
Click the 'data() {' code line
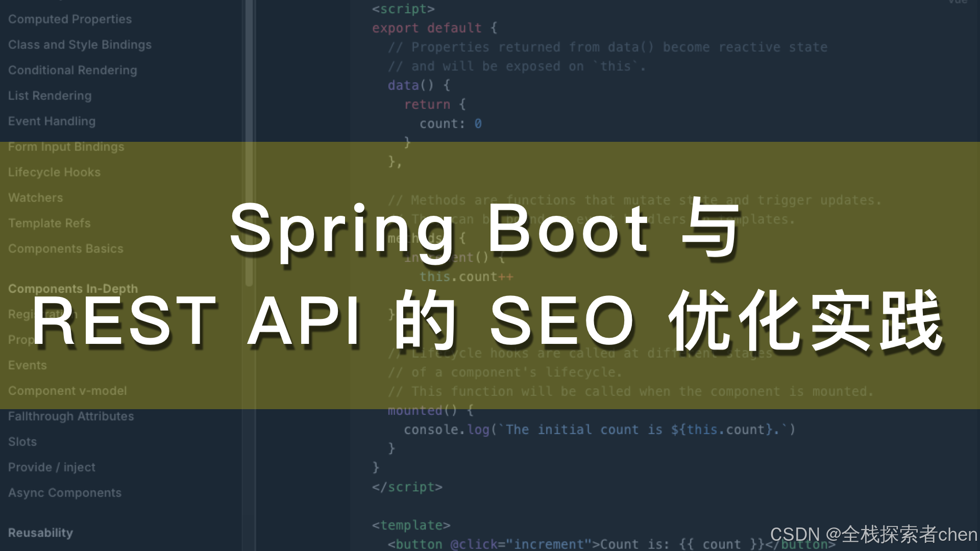(x=419, y=85)
